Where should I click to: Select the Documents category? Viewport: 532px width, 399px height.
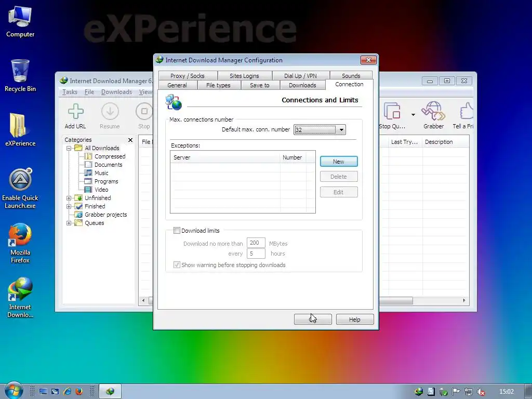[x=108, y=165]
